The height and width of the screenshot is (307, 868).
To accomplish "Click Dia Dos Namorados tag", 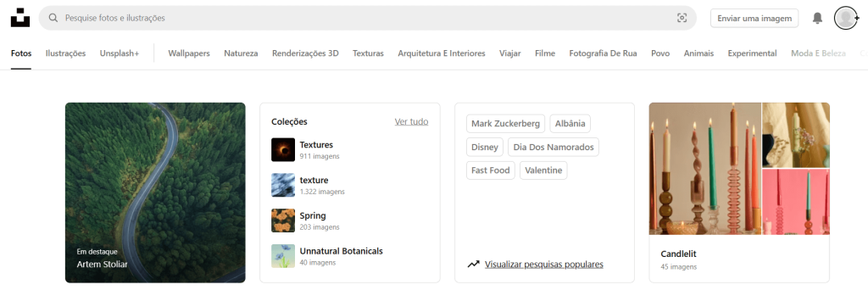I will pyautogui.click(x=554, y=147).
